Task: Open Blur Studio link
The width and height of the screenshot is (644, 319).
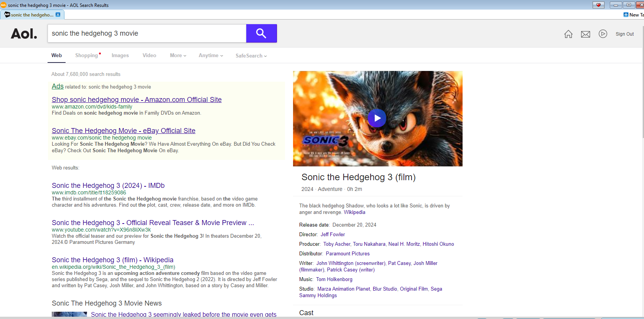Action: click(385, 289)
